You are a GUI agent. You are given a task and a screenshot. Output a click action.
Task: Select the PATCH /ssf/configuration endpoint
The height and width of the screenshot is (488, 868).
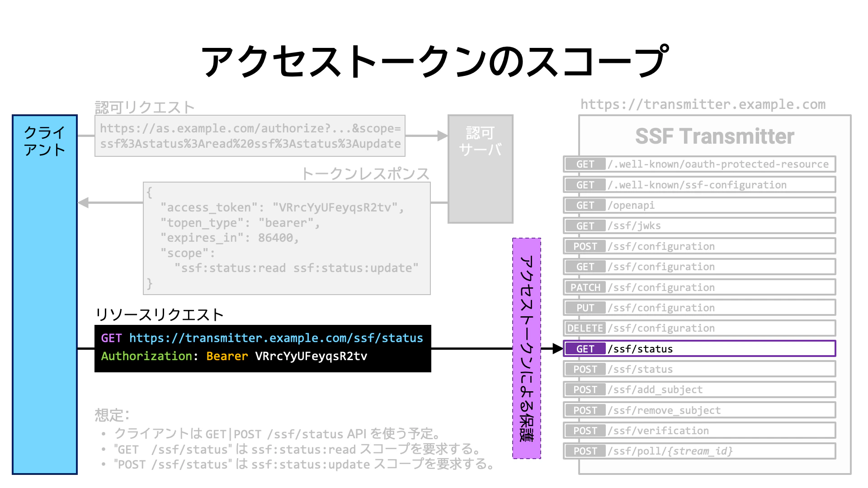coord(699,287)
